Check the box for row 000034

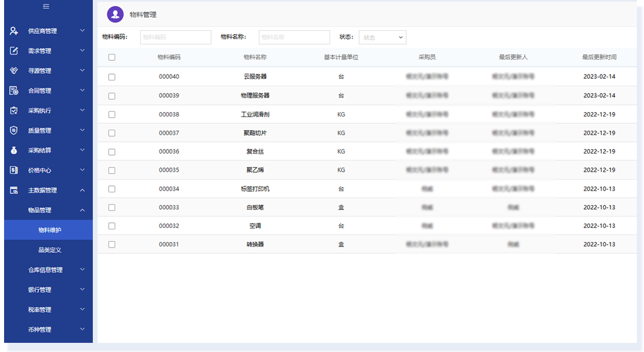[112, 189]
